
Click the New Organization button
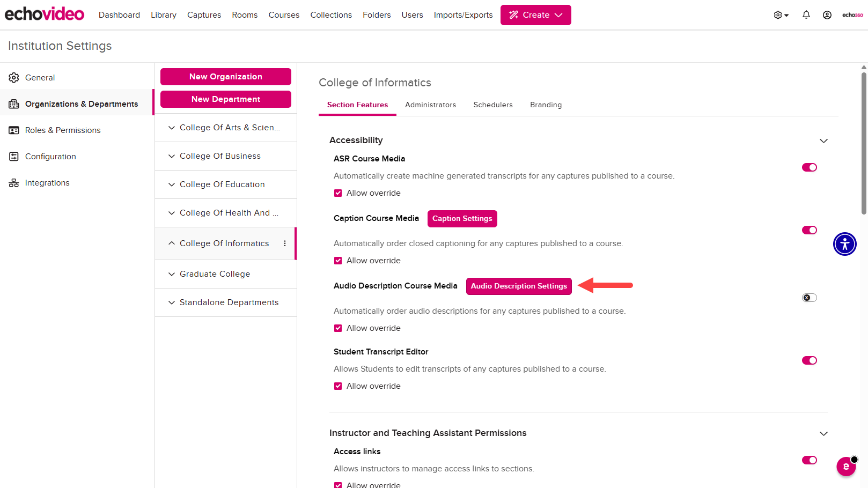pyautogui.click(x=226, y=77)
